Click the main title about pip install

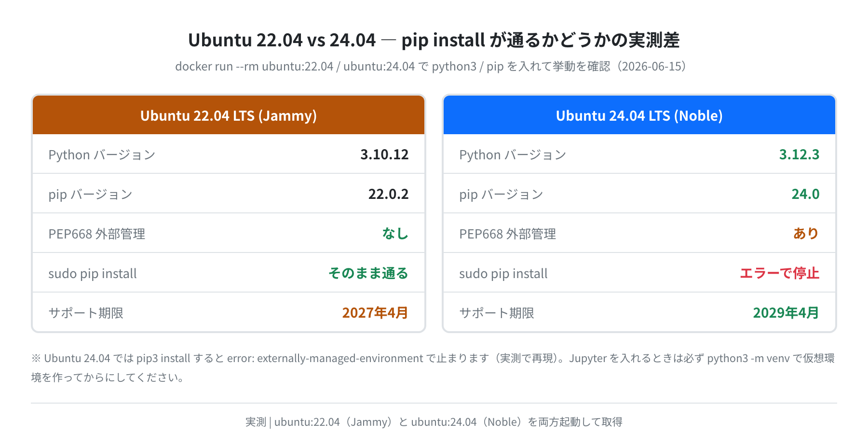(434, 40)
